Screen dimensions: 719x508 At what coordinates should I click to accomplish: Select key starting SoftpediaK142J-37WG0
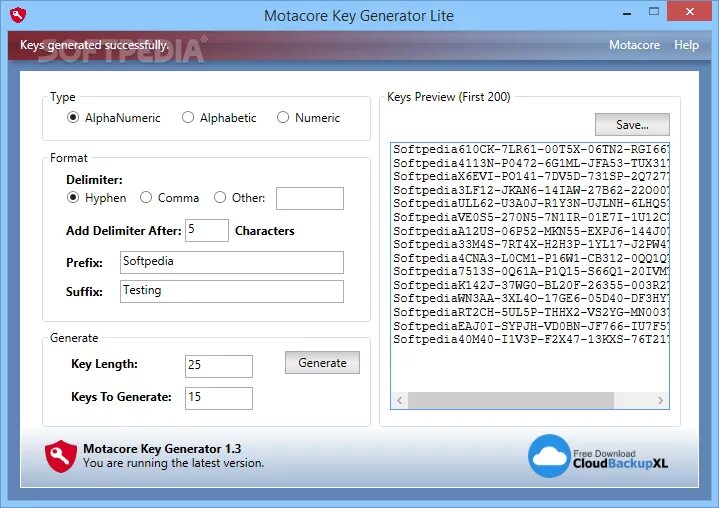[x=531, y=285]
